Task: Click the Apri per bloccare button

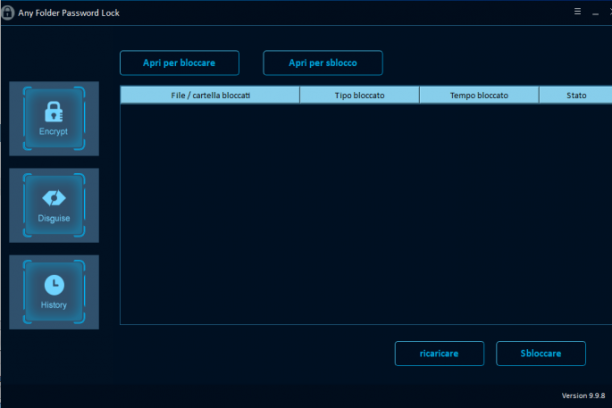Action: point(180,63)
